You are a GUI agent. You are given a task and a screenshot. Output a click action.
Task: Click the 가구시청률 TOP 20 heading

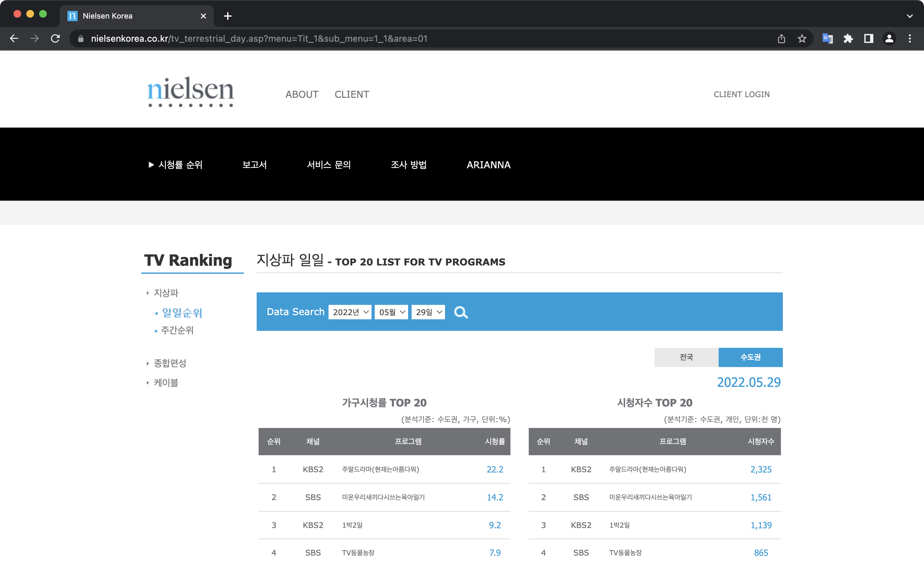click(384, 403)
